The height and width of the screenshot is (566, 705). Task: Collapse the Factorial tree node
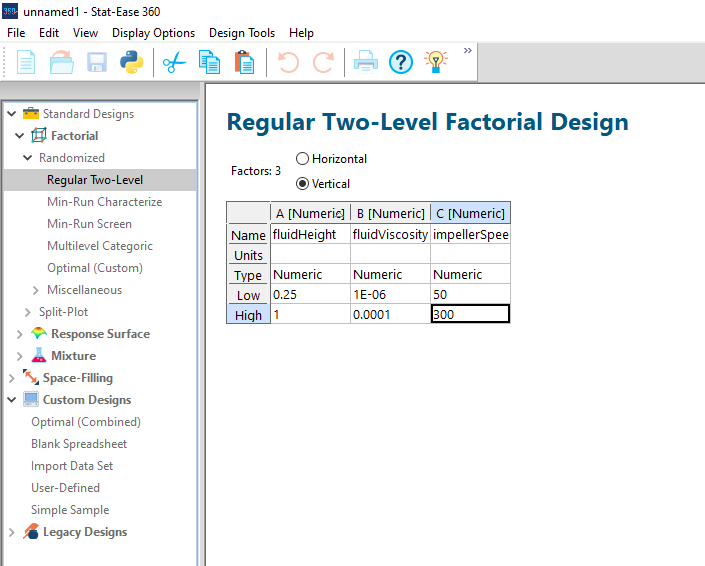point(20,136)
